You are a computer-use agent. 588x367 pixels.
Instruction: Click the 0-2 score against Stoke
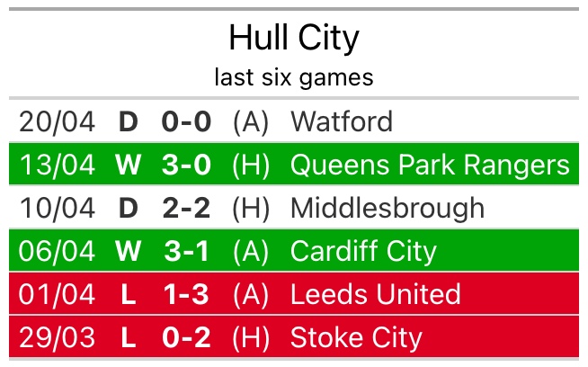(x=186, y=337)
